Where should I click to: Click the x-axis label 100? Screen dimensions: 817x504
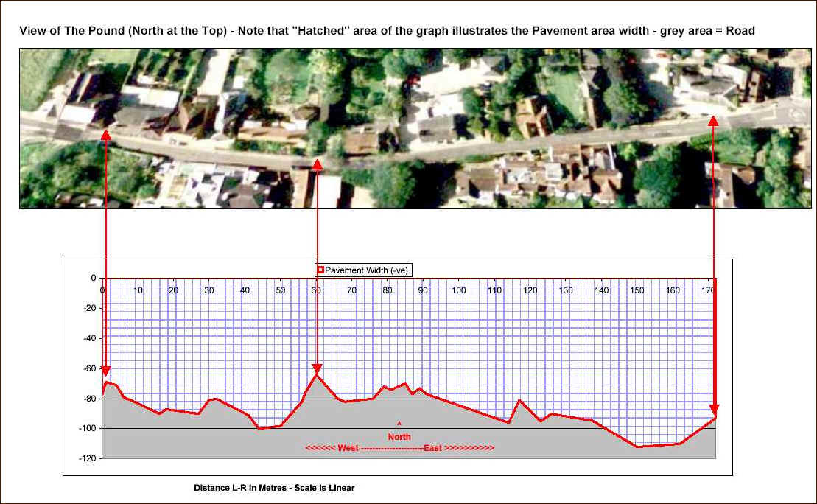(458, 290)
